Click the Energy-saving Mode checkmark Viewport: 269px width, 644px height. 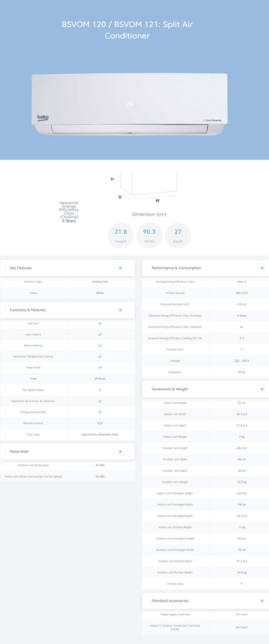(x=100, y=412)
